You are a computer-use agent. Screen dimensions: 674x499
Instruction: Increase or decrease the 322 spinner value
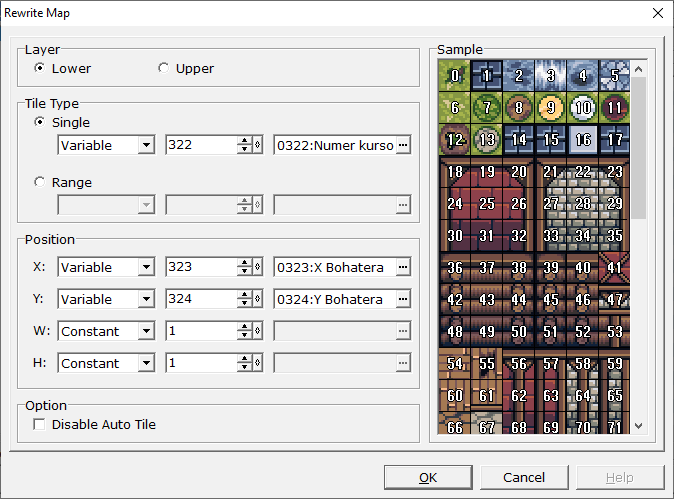(x=245, y=145)
